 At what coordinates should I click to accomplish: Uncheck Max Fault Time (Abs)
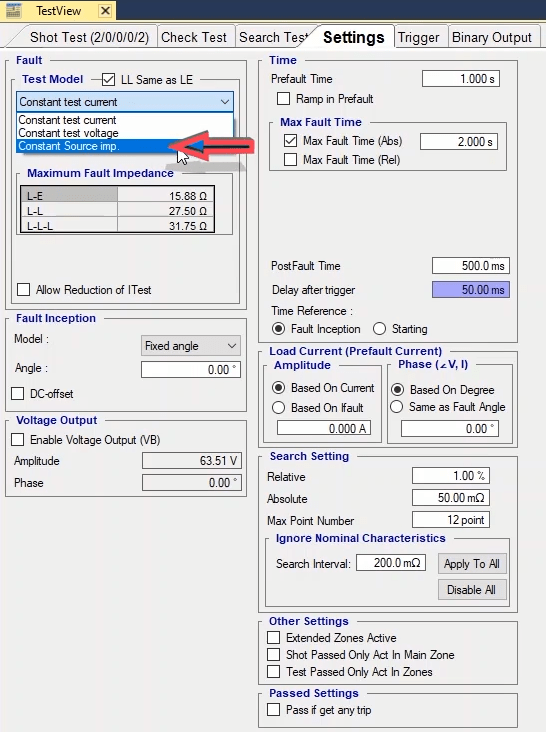(290, 141)
